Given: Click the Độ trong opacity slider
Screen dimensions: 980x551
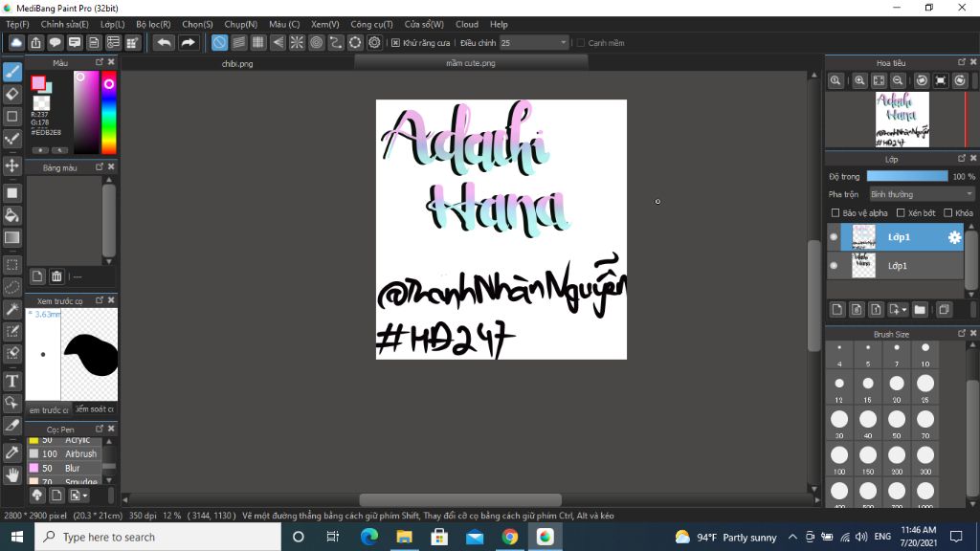Looking at the screenshot, I should pyautogui.click(x=907, y=176).
